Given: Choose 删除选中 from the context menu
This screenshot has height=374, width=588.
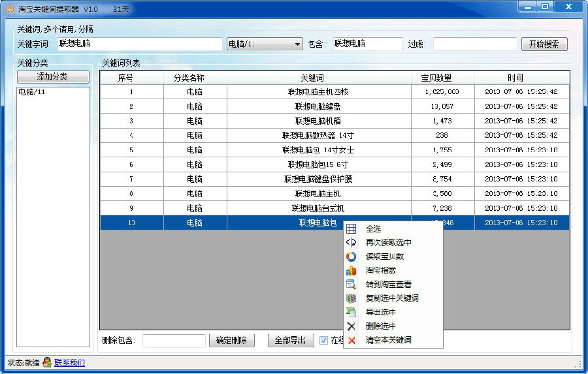Looking at the screenshot, I should point(380,326).
